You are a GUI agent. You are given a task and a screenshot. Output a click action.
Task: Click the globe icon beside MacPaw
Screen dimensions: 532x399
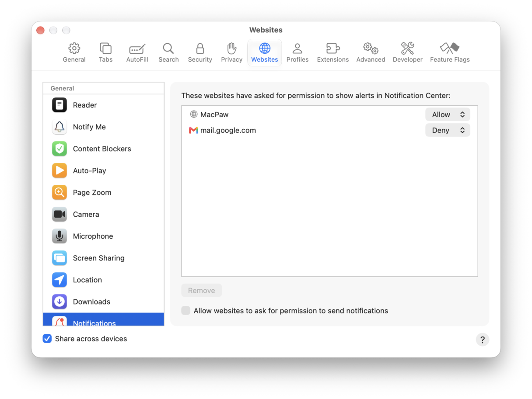pos(194,114)
